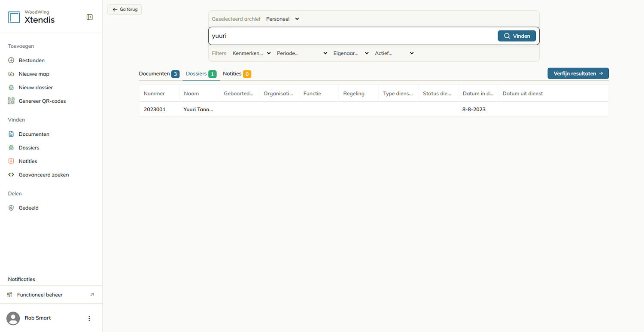Click the Regeling column header
644x332 pixels.
click(x=358, y=93)
